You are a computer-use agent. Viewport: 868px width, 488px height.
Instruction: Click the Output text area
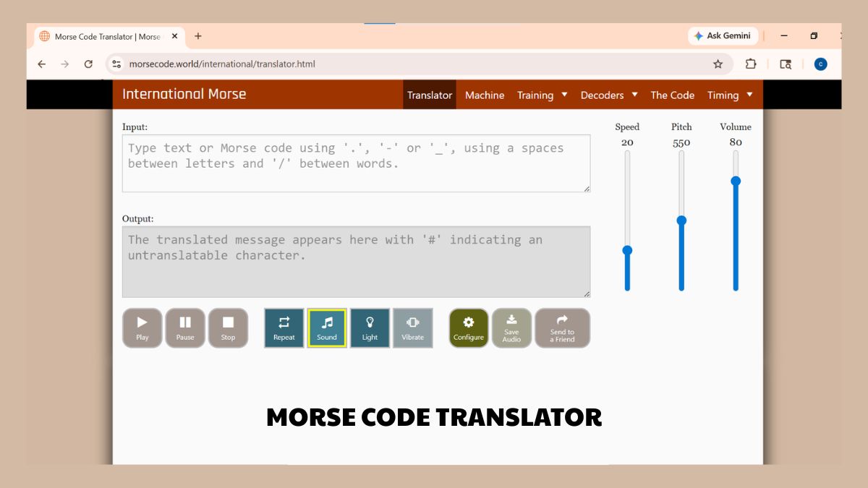[x=356, y=262]
